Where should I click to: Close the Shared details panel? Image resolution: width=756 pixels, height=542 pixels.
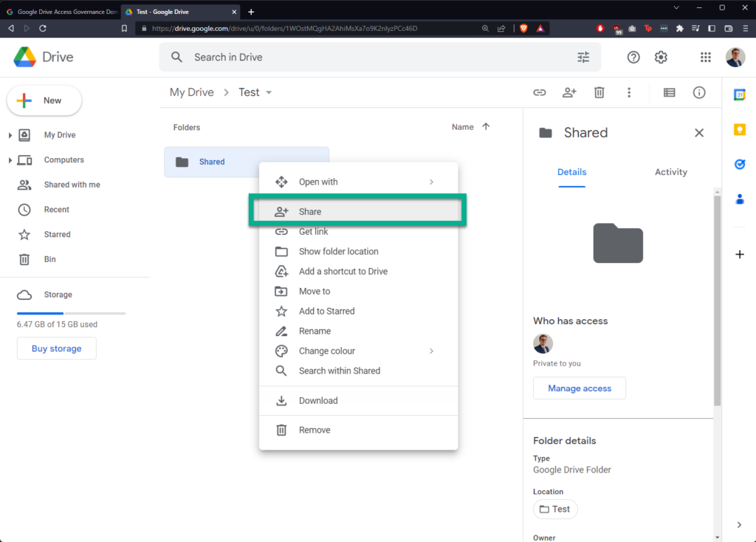tap(698, 133)
